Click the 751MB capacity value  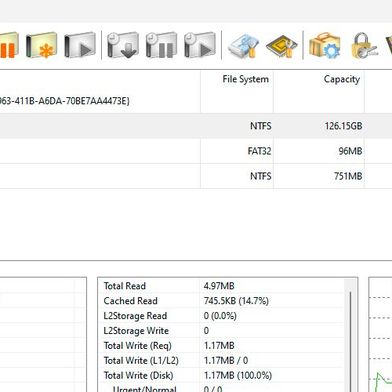pyautogui.click(x=348, y=176)
